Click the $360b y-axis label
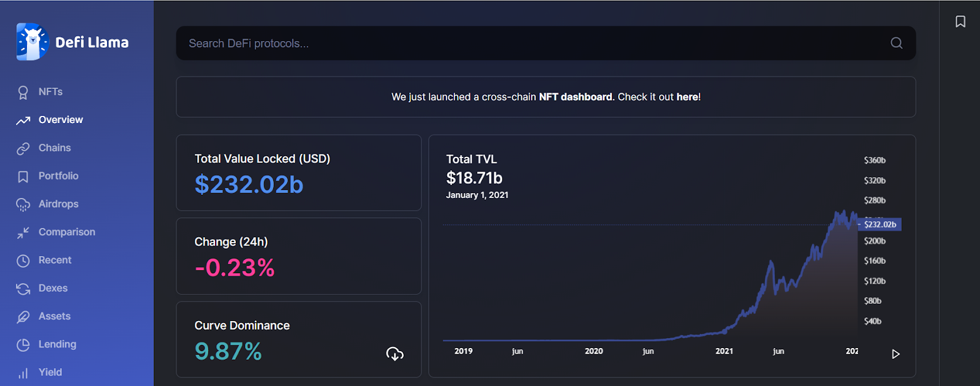This screenshot has height=386, width=980. click(875, 161)
